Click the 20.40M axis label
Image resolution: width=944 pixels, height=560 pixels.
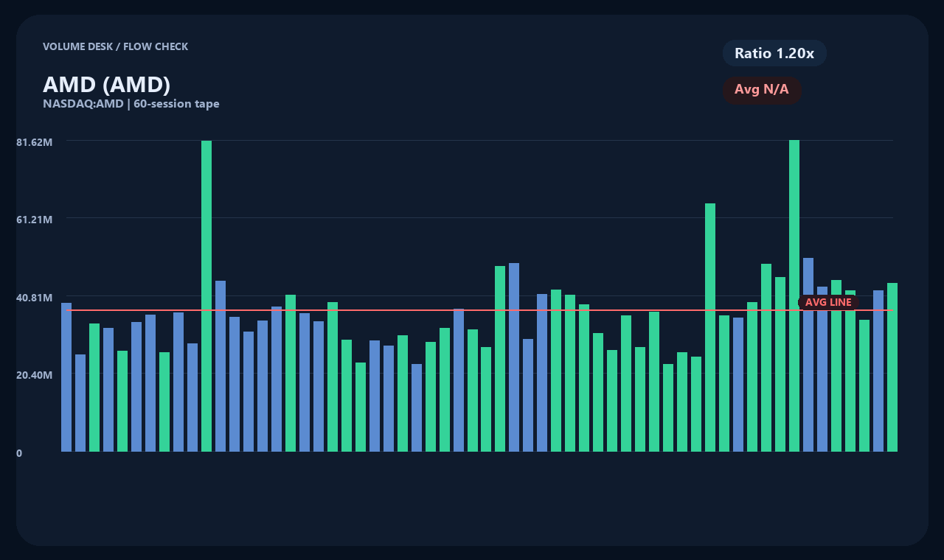pyautogui.click(x=35, y=375)
